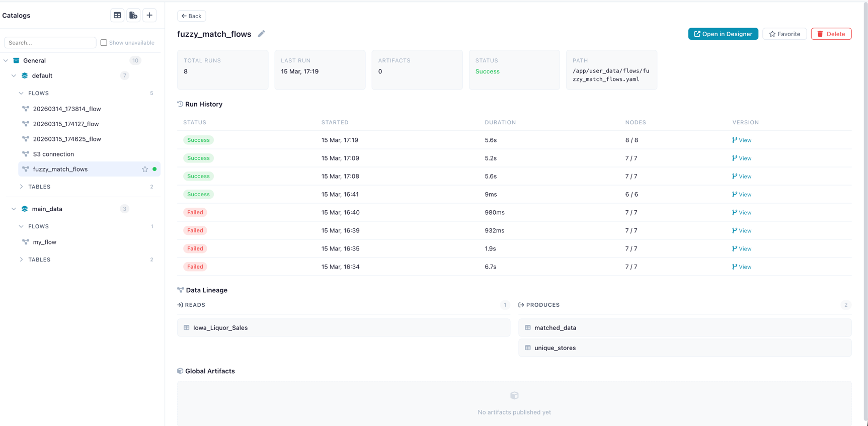The height and width of the screenshot is (426, 868).
Task: Click the flow icon next to S3 connection
Action: [x=26, y=154]
